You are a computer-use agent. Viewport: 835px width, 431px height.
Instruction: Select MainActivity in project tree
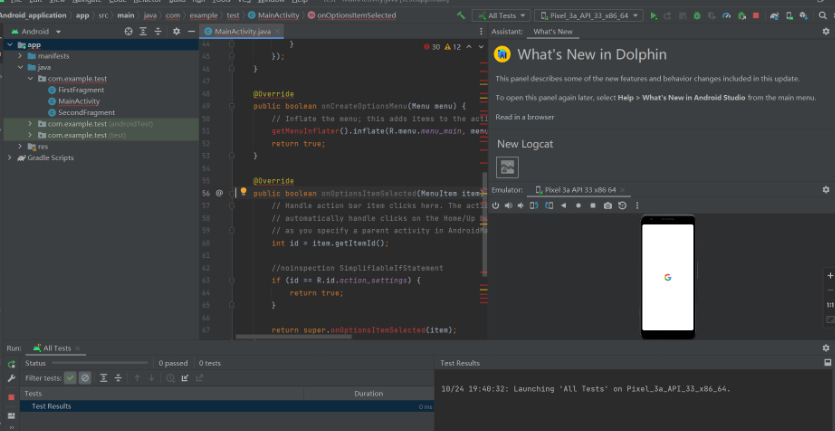79,101
